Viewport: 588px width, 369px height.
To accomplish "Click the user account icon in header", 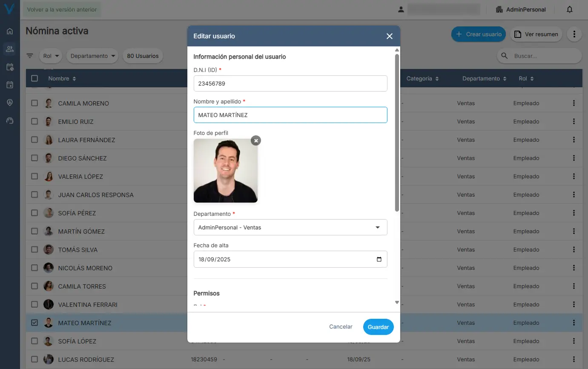I will tap(401, 9).
